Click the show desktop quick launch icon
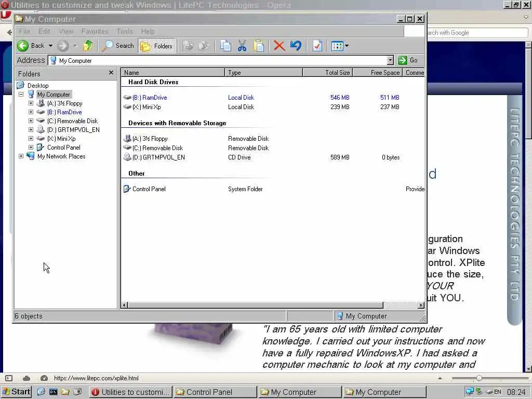This screenshot has width=532, height=399. tap(41, 392)
